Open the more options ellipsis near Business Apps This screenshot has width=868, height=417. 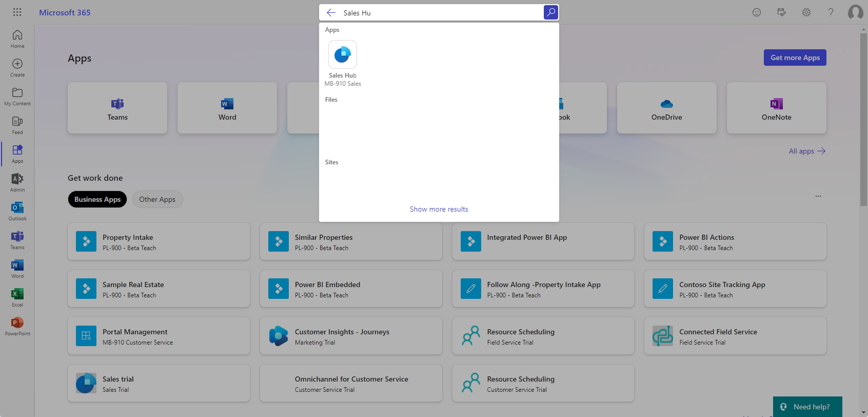point(818,196)
